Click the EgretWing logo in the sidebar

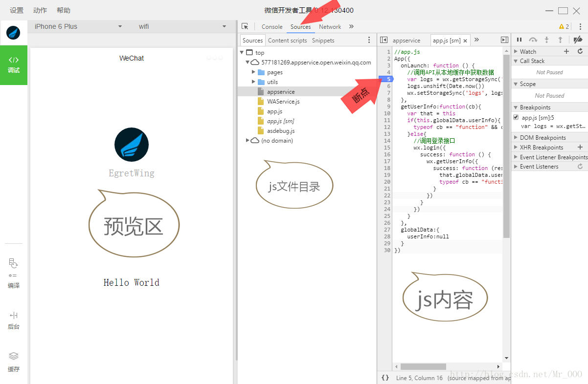coord(13,33)
